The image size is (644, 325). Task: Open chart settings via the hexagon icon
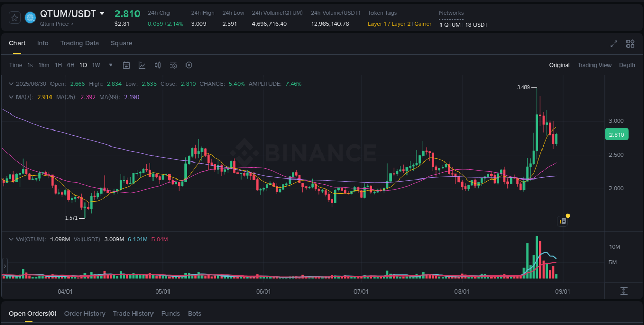click(x=189, y=65)
